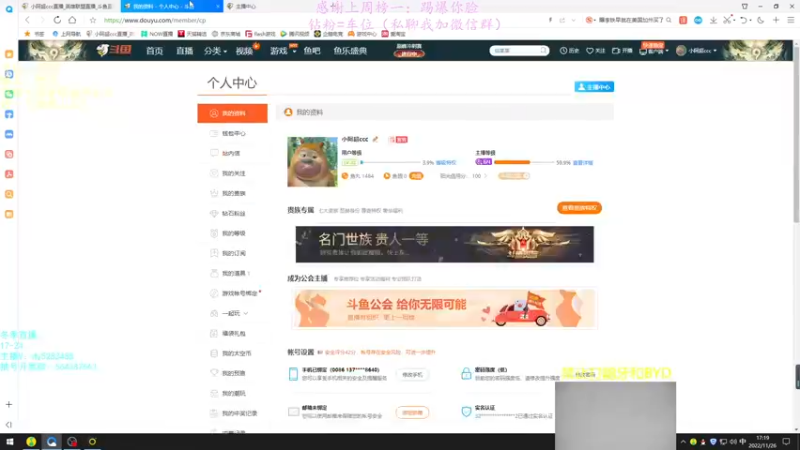Click the taskbar clock

pyautogui.click(x=762, y=442)
